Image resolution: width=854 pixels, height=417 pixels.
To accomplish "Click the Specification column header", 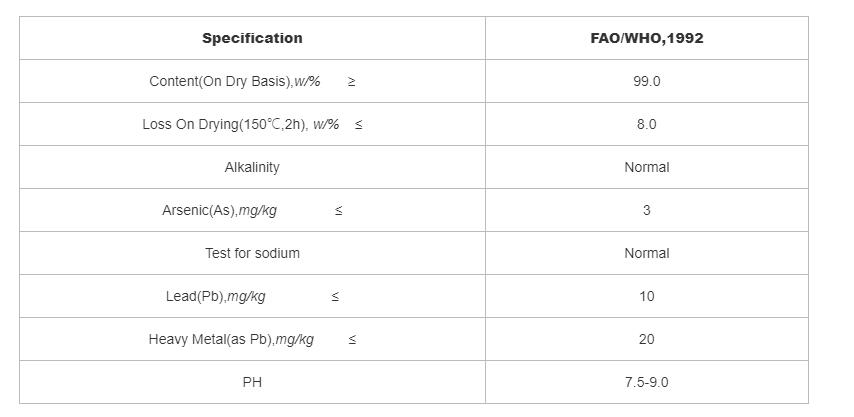I will (x=252, y=38).
